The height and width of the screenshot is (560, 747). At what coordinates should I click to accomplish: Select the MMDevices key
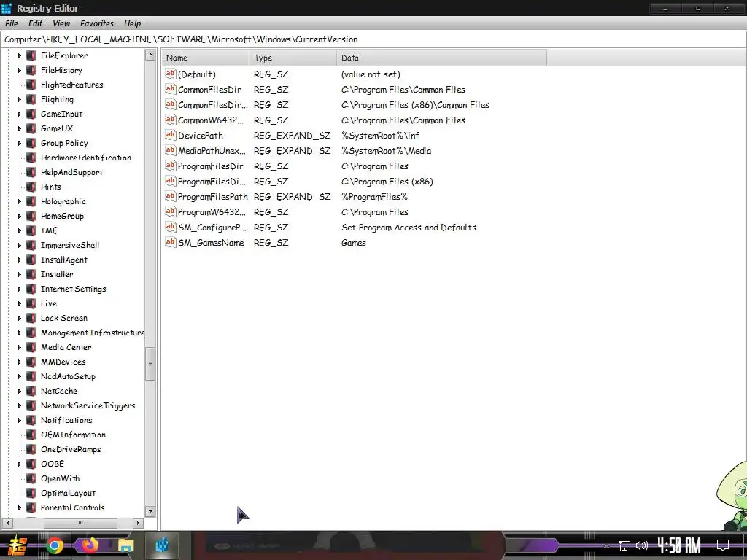click(x=63, y=362)
